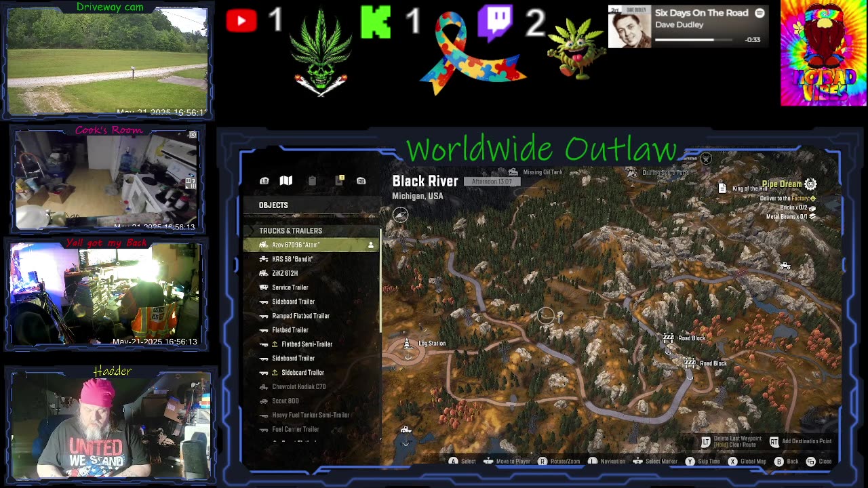Click the truck marker at bottom of map

click(406, 430)
